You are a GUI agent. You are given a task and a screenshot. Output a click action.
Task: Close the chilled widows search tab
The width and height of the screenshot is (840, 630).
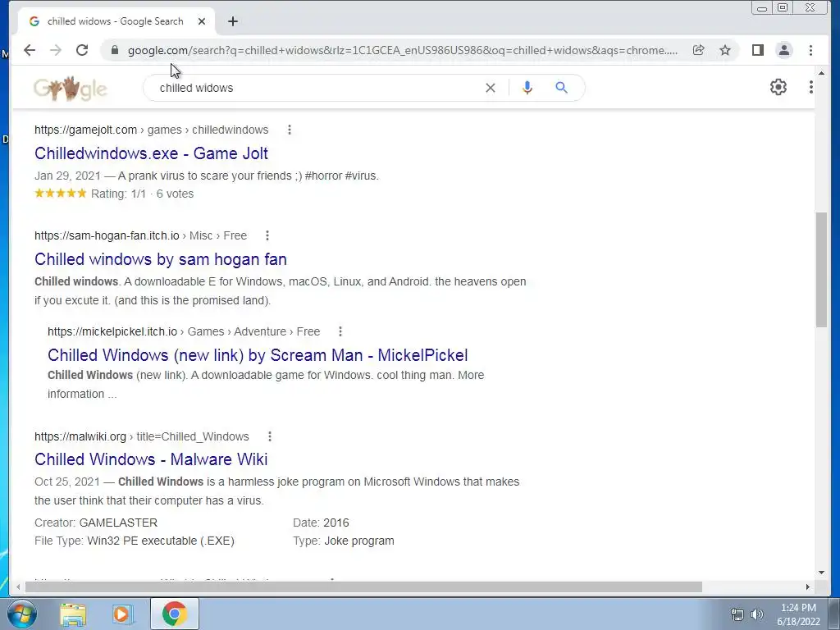pyautogui.click(x=202, y=21)
